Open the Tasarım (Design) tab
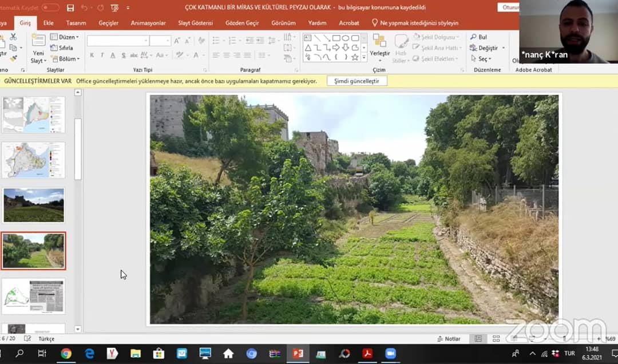This screenshot has width=618, height=364. pyautogui.click(x=76, y=23)
